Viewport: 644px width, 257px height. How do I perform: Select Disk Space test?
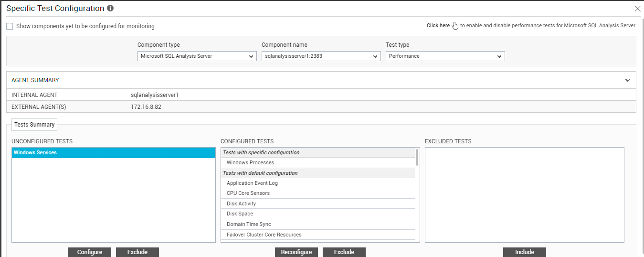pyautogui.click(x=318, y=214)
